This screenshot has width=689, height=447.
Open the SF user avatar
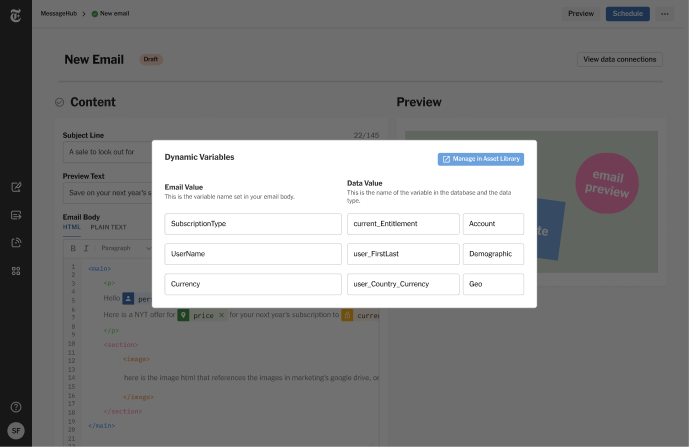coord(16,431)
